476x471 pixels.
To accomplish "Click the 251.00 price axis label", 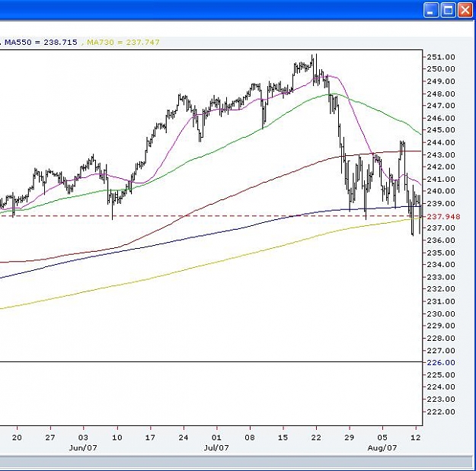I will tap(441, 57).
